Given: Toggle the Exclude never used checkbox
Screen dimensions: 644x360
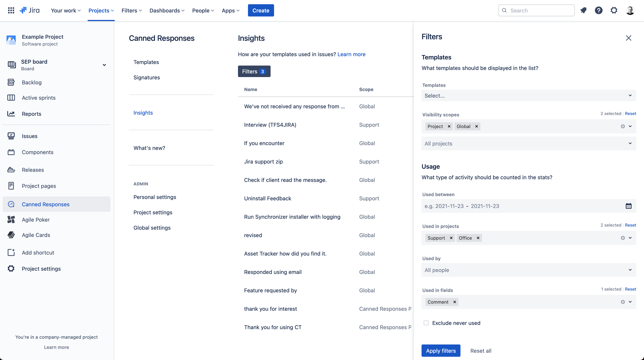Looking at the screenshot, I should [x=426, y=323].
